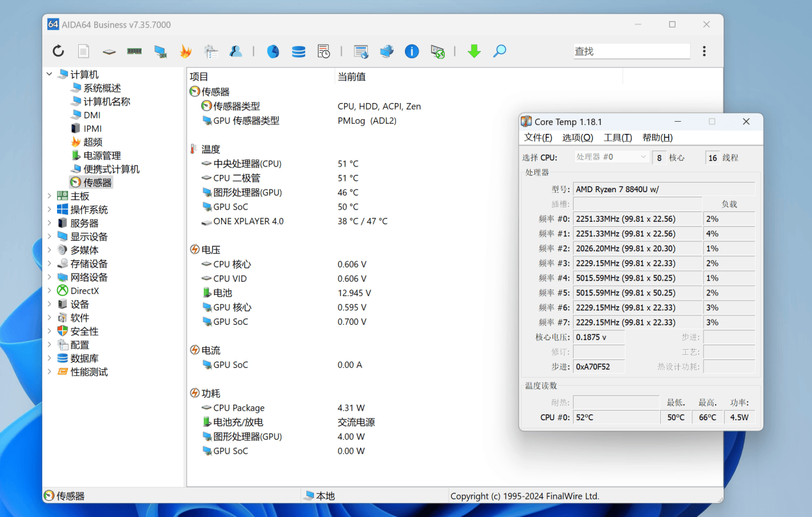
Task: Select the 数据库 tree label
Action: (x=85, y=358)
